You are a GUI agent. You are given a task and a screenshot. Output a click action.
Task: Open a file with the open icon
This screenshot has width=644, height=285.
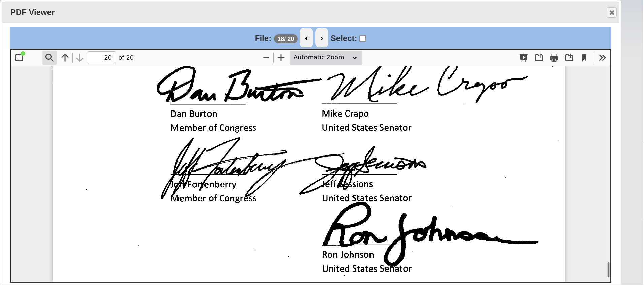[539, 58]
